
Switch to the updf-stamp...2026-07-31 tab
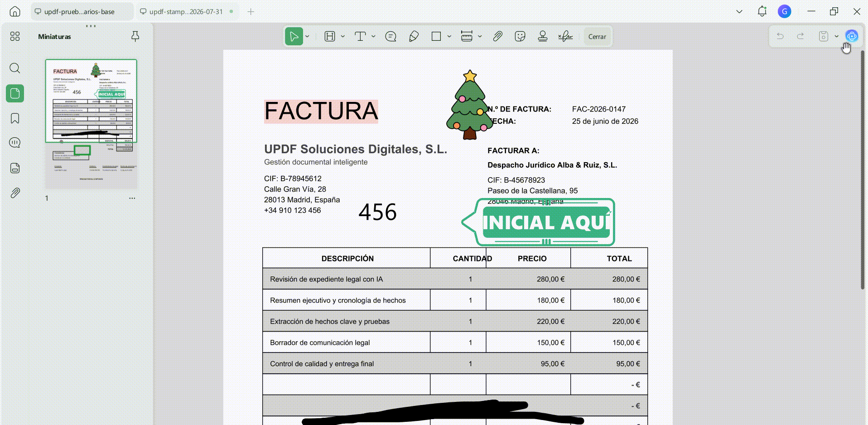186,11
